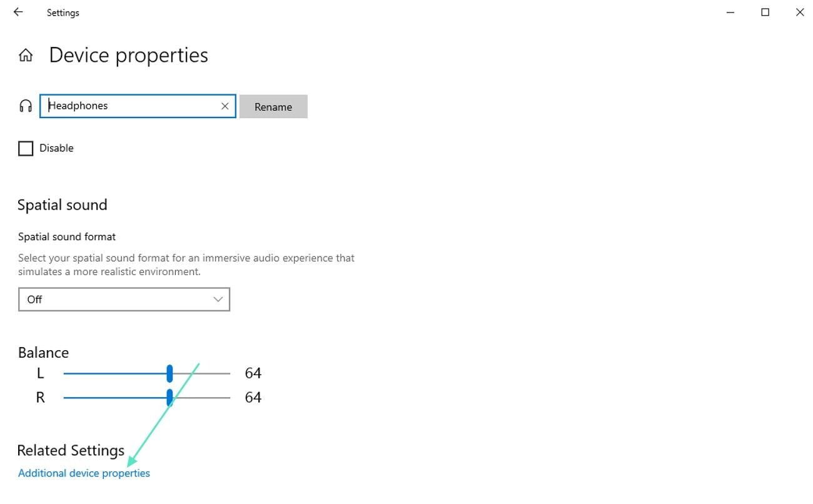Click the Settings window title text
The width and height of the screenshot is (813, 504).
(x=63, y=13)
